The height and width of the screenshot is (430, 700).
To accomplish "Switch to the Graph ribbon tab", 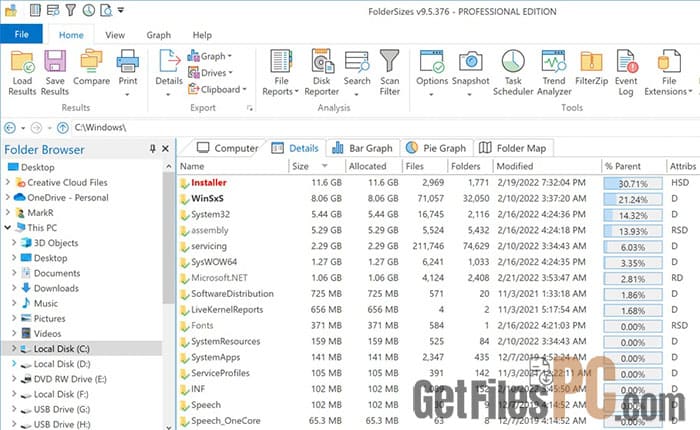I will (x=158, y=35).
